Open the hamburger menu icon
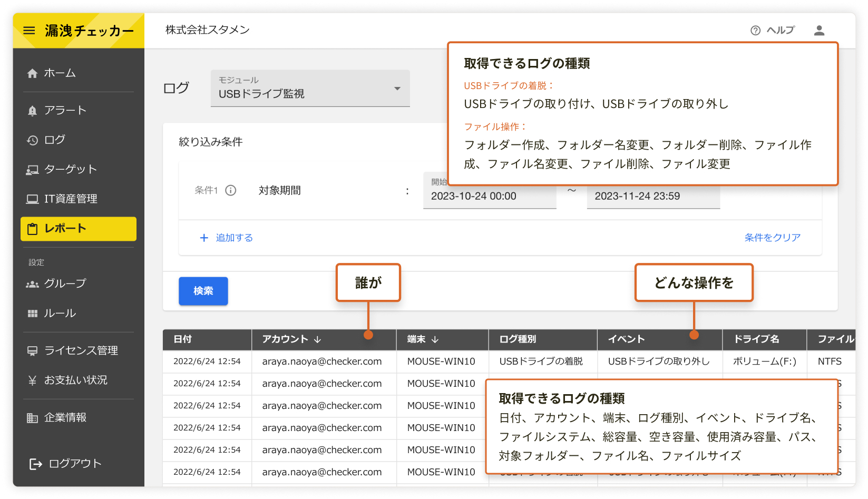Viewport: 868px width, 499px height. tap(30, 31)
